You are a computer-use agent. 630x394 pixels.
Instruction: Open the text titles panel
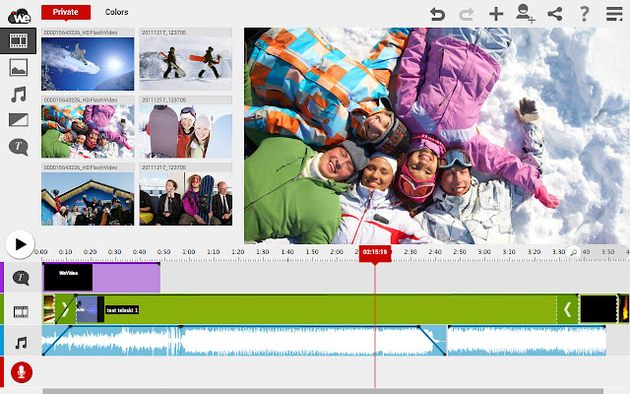[x=18, y=147]
